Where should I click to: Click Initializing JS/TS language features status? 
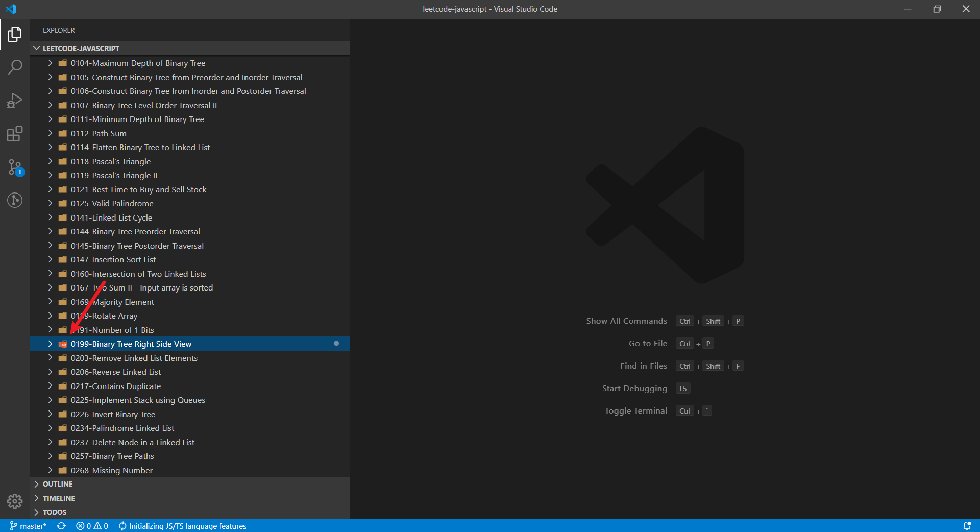click(182, 526)
